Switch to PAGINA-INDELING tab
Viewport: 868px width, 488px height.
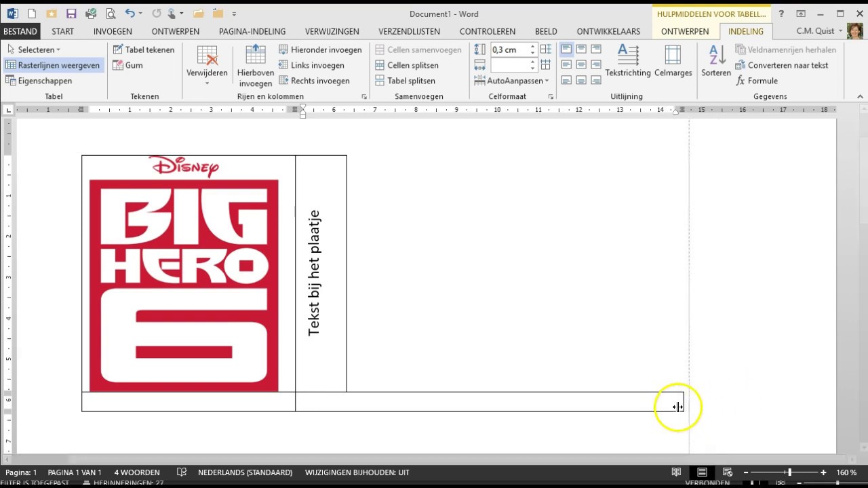(x=252, y=31)
